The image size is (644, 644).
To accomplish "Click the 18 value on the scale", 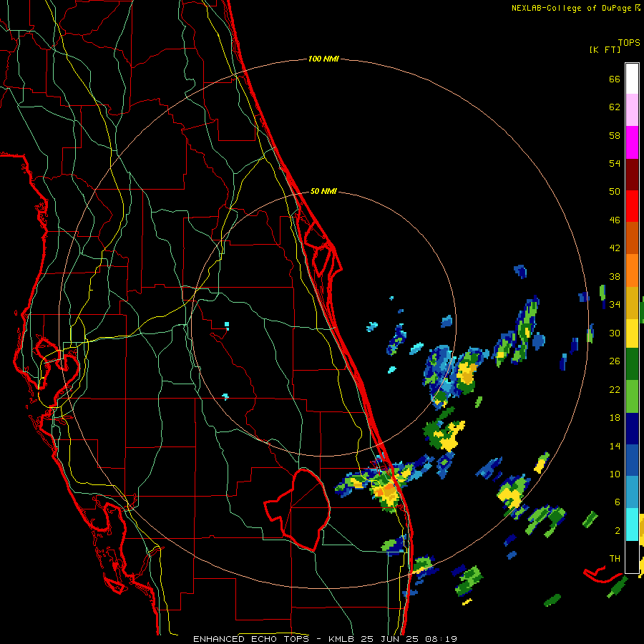I will [615, 418].
